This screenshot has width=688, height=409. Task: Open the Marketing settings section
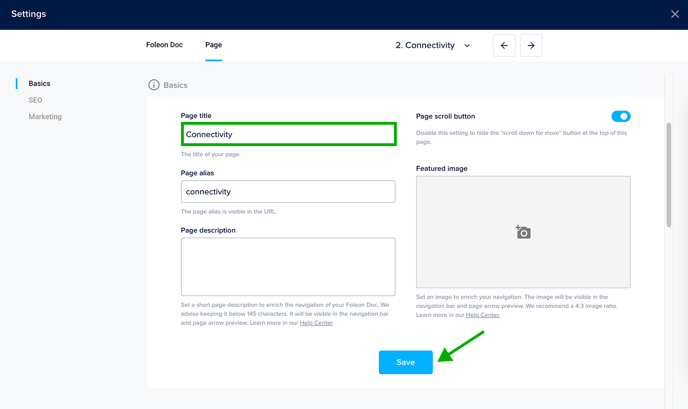tap(45, 116)
